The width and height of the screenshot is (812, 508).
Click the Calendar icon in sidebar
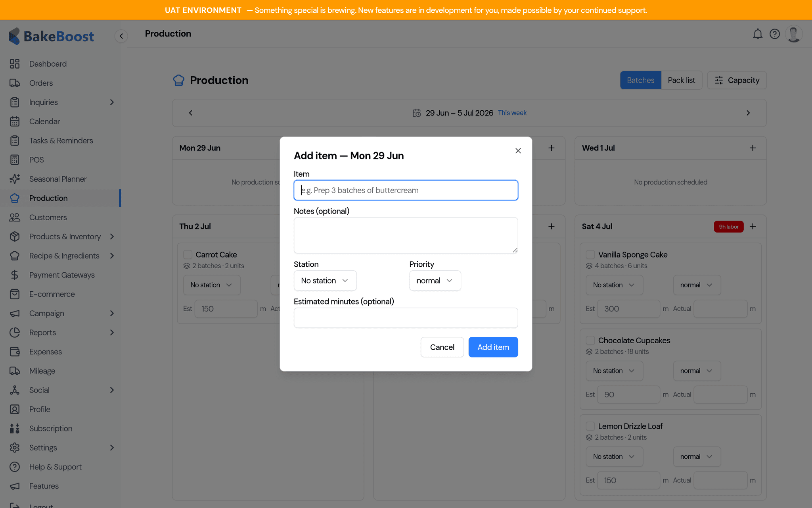pyautogui.click(x=15, y=121)
